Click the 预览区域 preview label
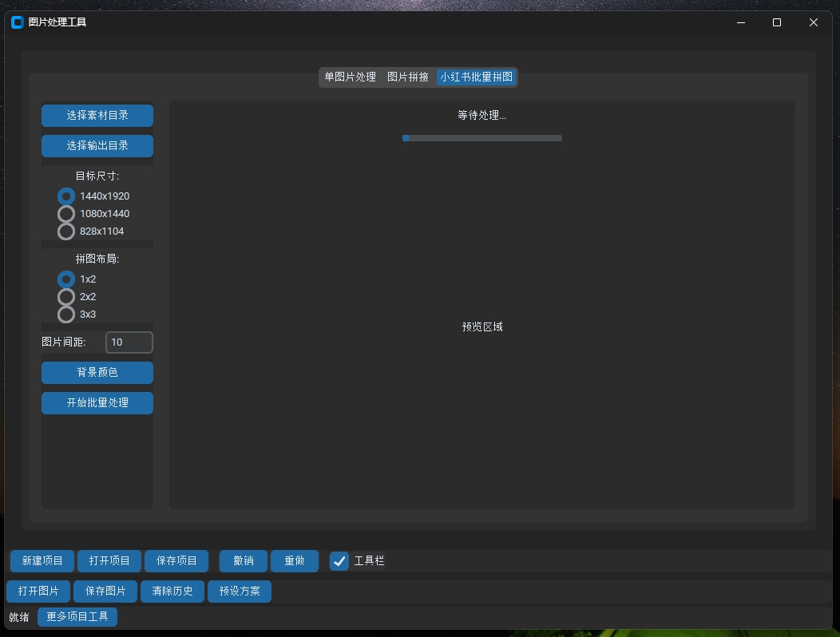 coord(482,326)
